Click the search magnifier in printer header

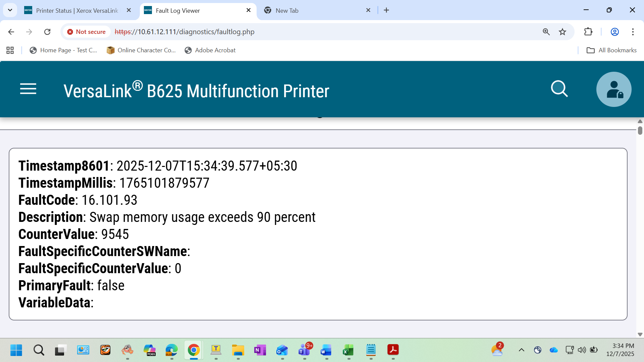pyautogui.click(x=559, y=89)
